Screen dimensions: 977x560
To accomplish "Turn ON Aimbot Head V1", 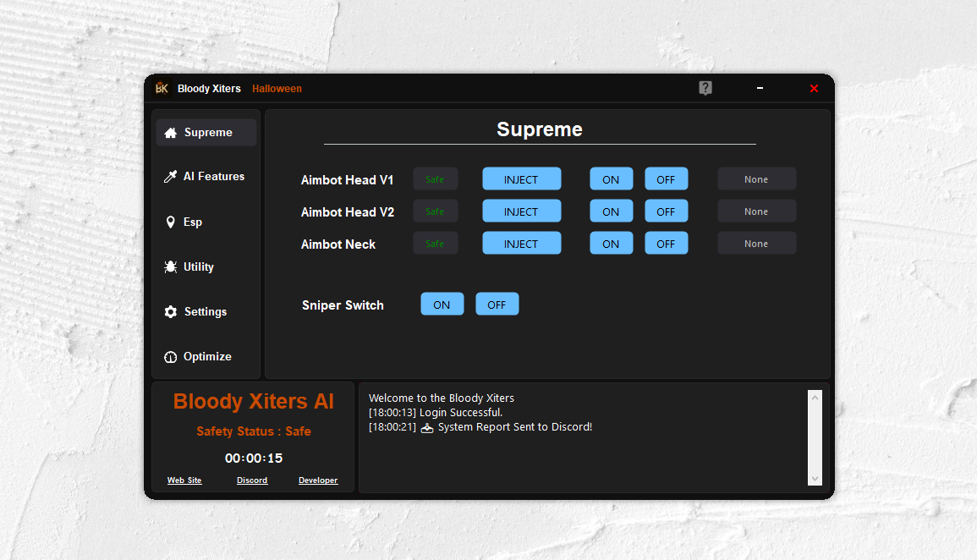I will click(x=611, y=179).
